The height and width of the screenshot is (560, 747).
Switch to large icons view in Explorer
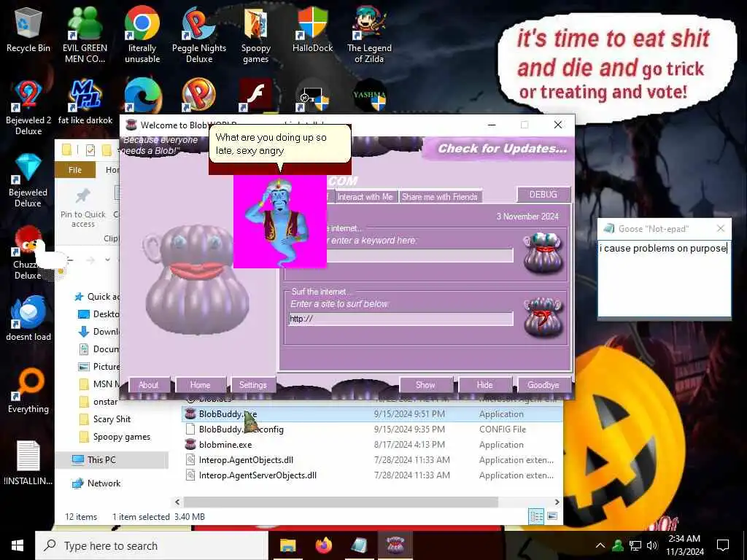[x=552, y=516]
